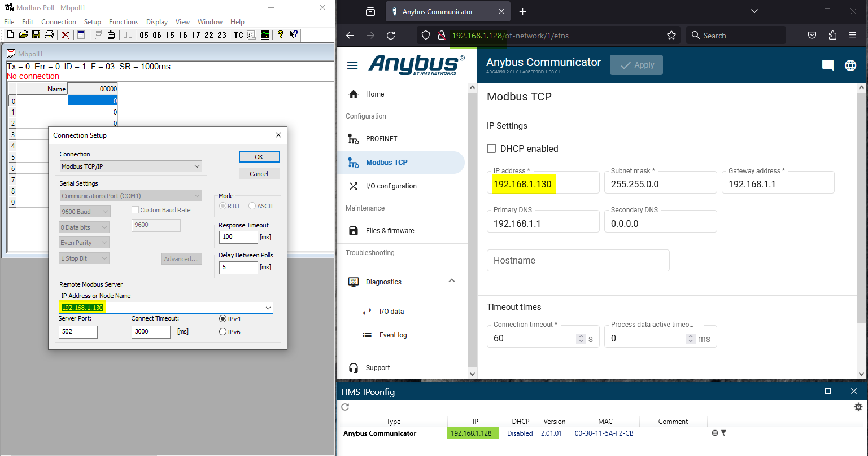Click the TC toolbar button in Modbus Poll

(x=238, y=35)
